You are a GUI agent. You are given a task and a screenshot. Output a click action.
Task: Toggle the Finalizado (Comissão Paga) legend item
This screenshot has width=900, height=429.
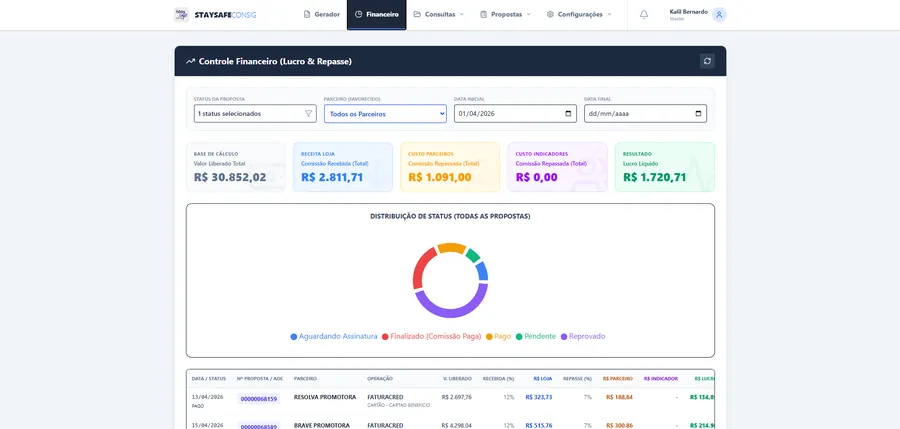tap(432, 337)
